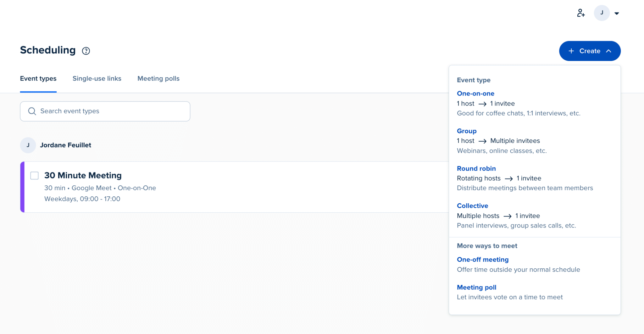
Task: Choose Group event type
Action: pos(467,131)
